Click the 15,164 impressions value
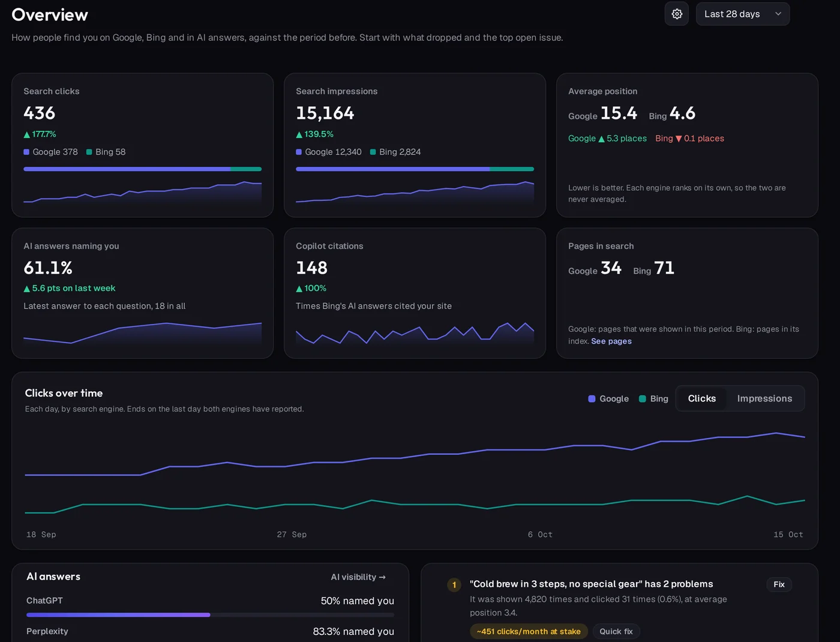 pyautogui.click(x=325, y=113)
